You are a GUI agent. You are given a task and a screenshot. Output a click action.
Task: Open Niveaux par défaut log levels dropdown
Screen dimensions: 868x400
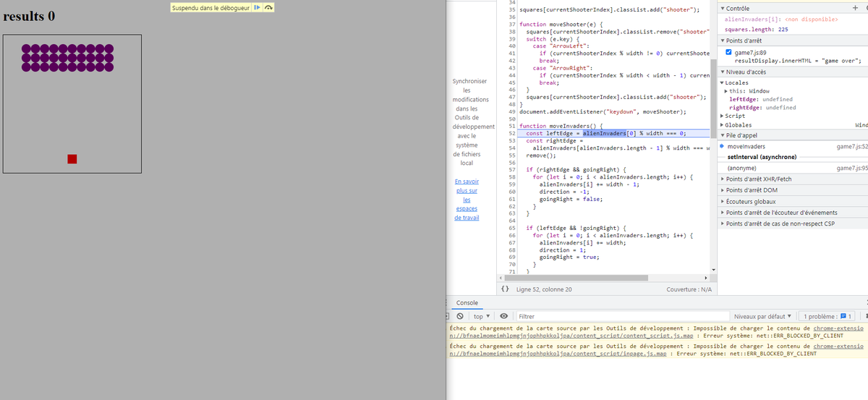pyautogui.click(x=763, y=316)
